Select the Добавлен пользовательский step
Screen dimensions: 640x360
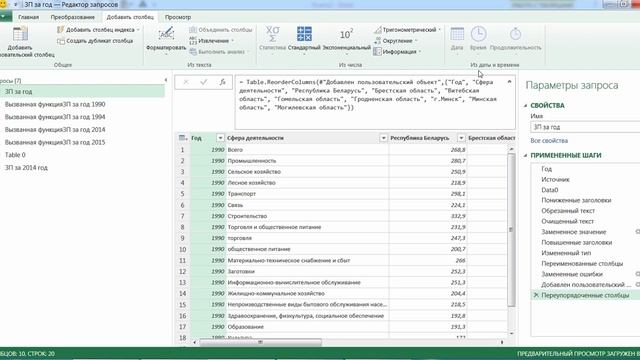[586, 284]
